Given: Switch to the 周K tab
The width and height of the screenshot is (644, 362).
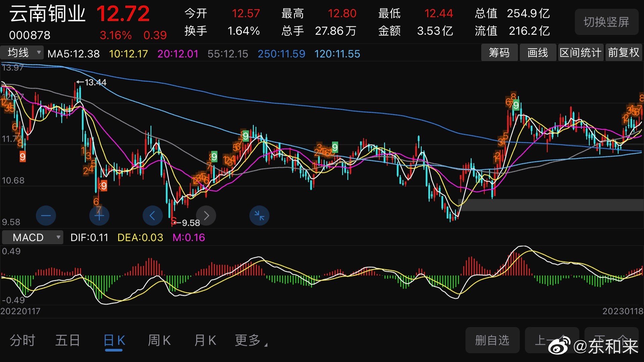Looking at the screenshot, I should coord(159,340).
